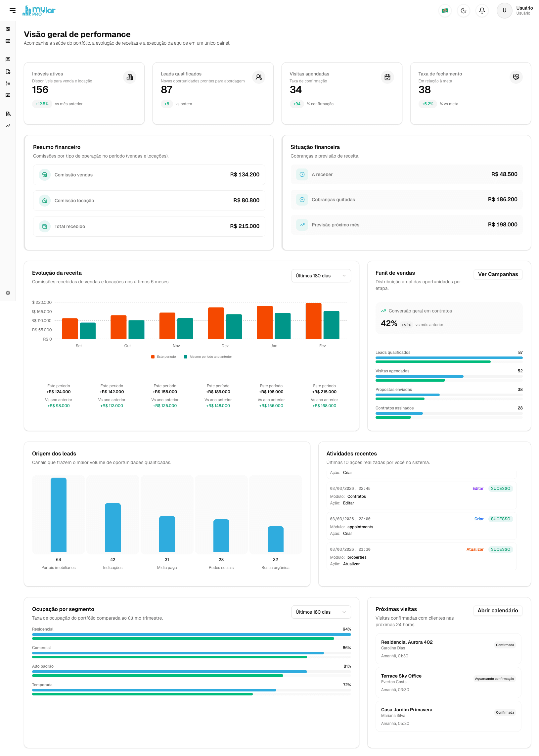The image size is (539, 756).
Task: Toggle the 'Mesmo período ano anterior' legend
Action: tap(208, 356)
